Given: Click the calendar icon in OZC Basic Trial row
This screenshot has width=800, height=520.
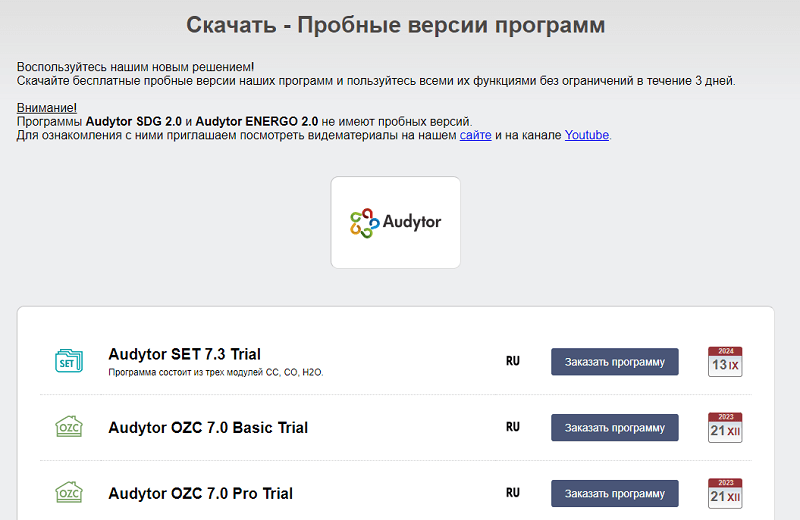Looking at the screenshot, I should coord(725,427).
